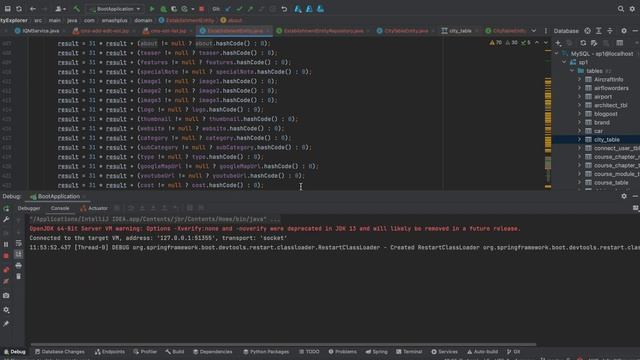
Task: Click the console horizontal scrollbar
Action: pos(283,344)
